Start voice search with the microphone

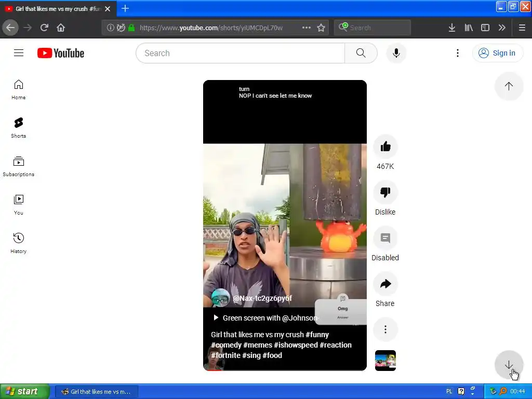396,53
